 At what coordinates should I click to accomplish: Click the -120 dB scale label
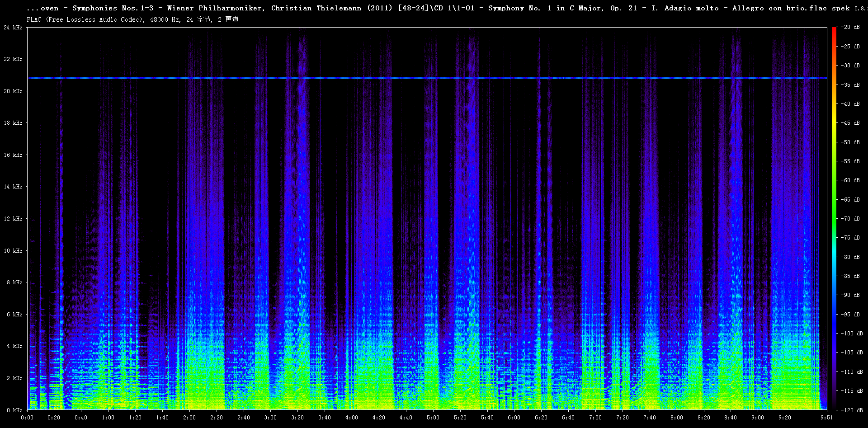point(851,410)
